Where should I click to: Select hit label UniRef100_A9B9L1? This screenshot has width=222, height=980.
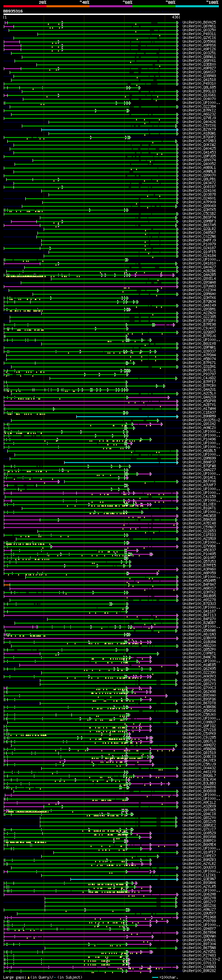(199, 168)
